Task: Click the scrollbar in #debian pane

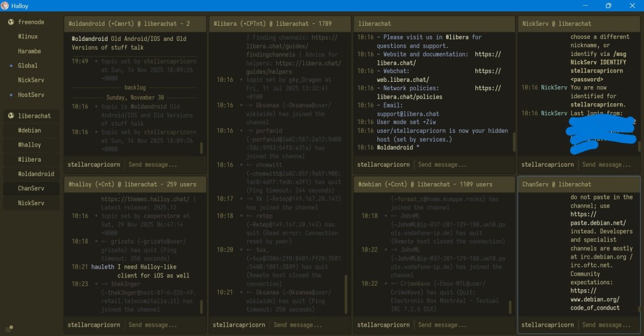Action: 510,307
